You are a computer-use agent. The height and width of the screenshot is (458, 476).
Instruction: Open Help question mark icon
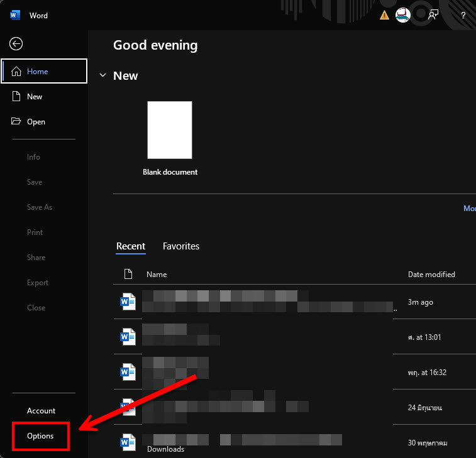pyautogui.click(x=463, y=15)
